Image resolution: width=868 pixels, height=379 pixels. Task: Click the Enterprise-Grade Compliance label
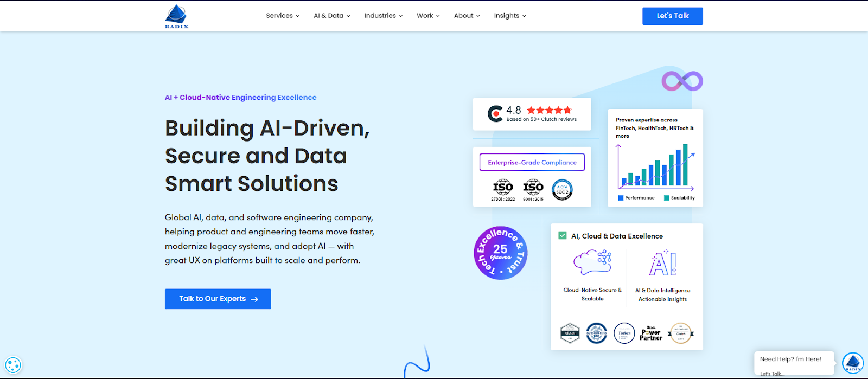click(532, 162)
